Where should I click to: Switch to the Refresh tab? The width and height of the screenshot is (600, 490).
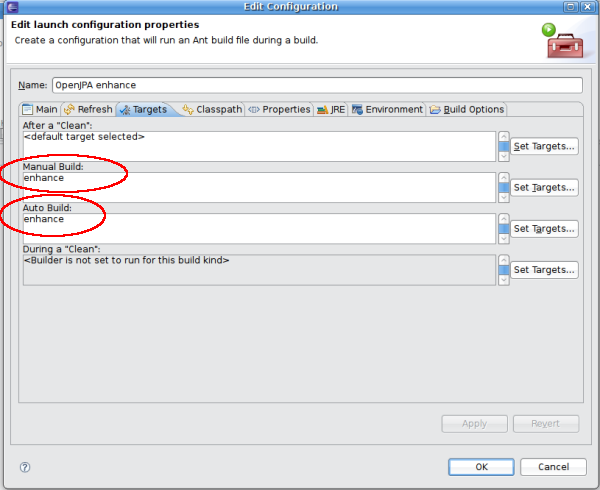click(88, 109)
